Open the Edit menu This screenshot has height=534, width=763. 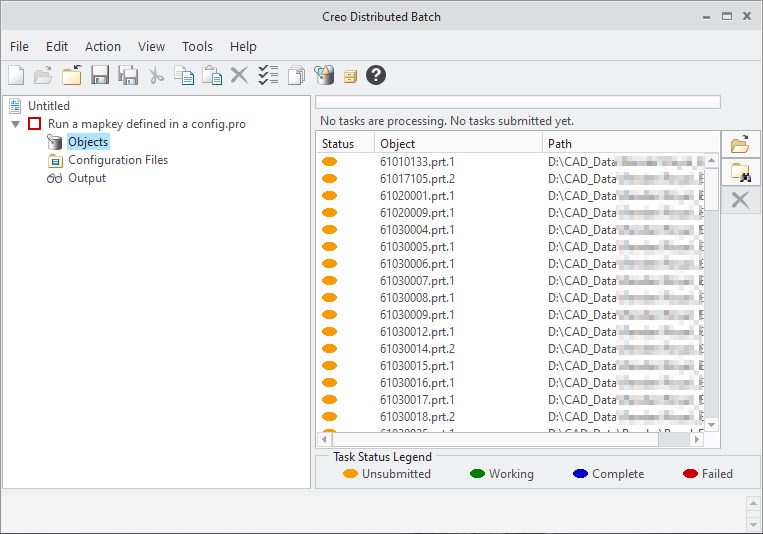(x=57, y=47)
